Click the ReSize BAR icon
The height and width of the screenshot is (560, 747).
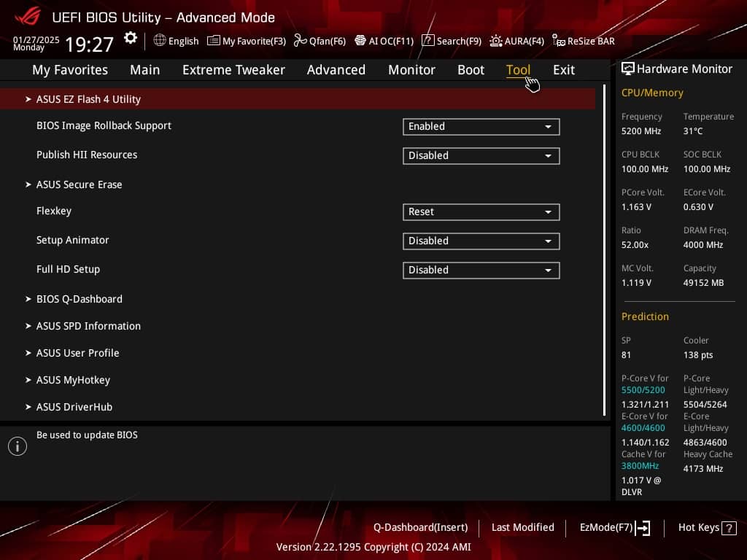coord(558,41)
